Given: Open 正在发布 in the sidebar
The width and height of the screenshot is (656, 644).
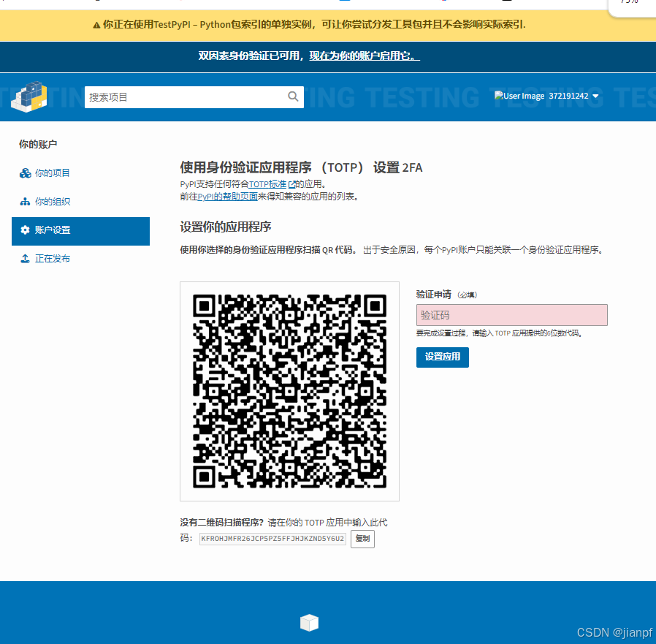Looking at the screenshot, I should 53,258.
